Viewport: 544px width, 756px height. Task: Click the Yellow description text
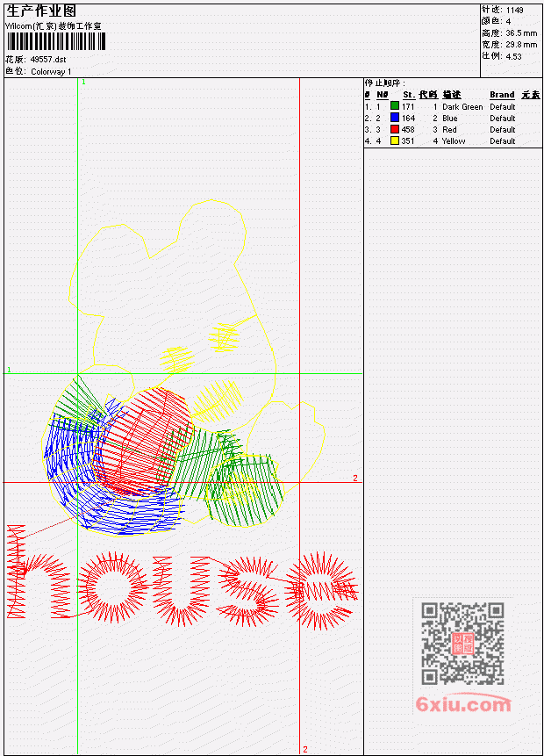(454, 141)
